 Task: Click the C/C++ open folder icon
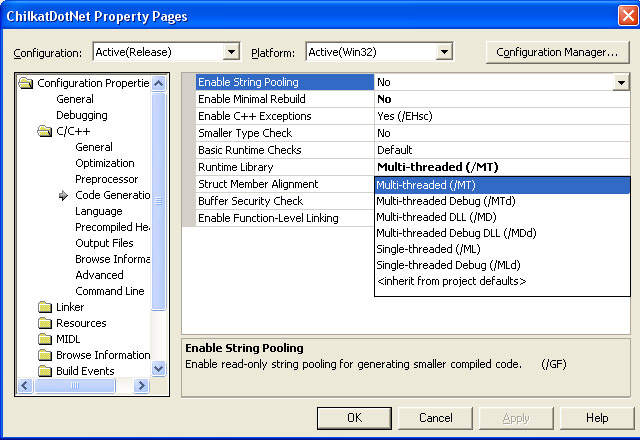coord(44,131)
